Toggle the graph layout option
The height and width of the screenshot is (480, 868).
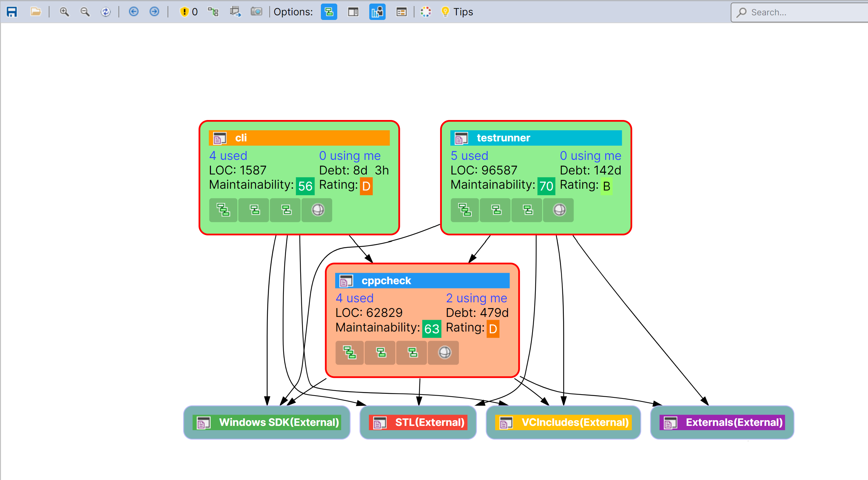tap(328, 12)
